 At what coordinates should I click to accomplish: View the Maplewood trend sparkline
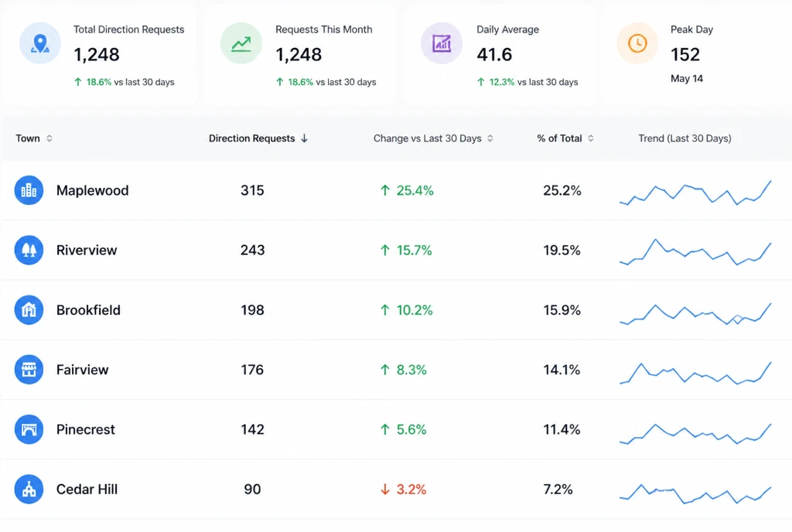(x=695, y=193)
